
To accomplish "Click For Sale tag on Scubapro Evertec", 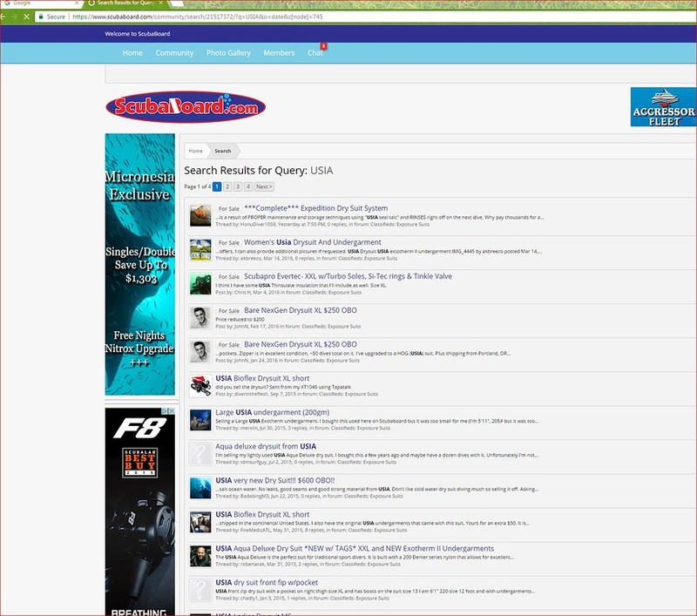I will [x=229, y=276].
